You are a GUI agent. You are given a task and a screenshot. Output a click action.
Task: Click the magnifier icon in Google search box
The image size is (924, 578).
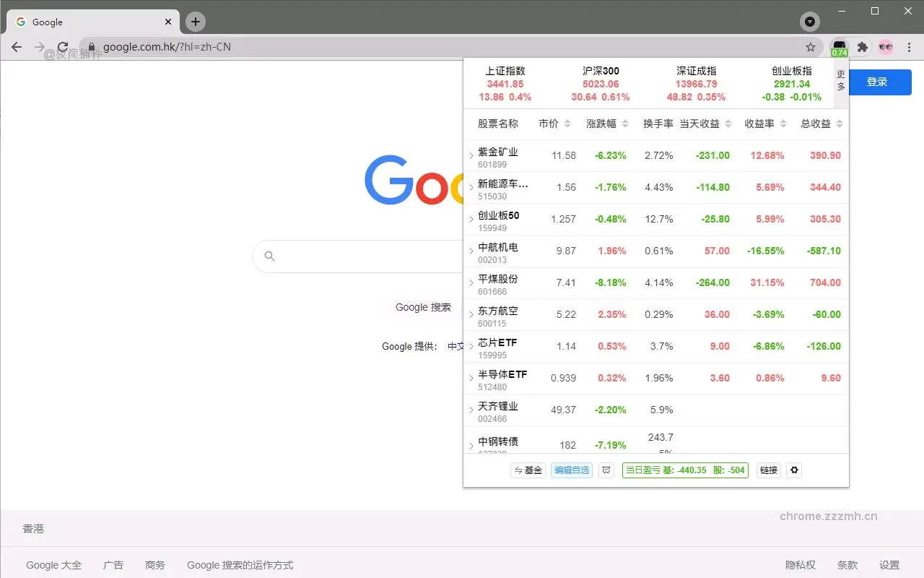click(x=269, y=256)
